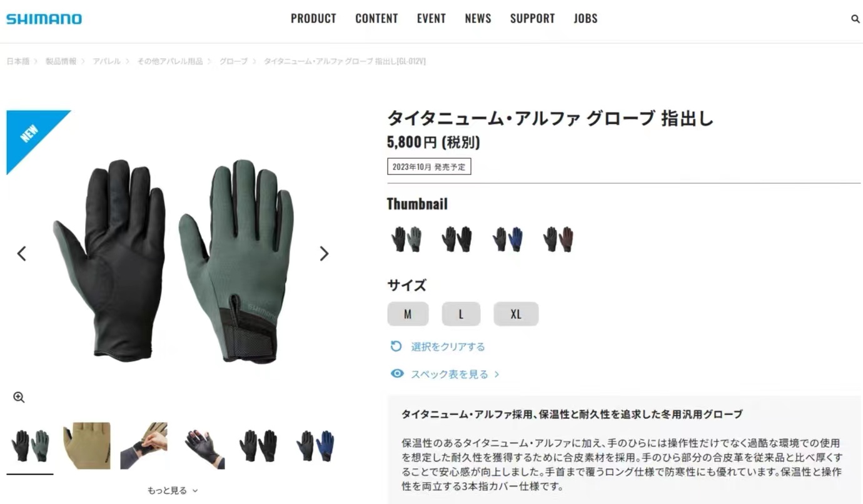The width and height of the screenshot is (863, 504).
Task: Select size M
Action: pyautogui.click(x=408, y=314)
